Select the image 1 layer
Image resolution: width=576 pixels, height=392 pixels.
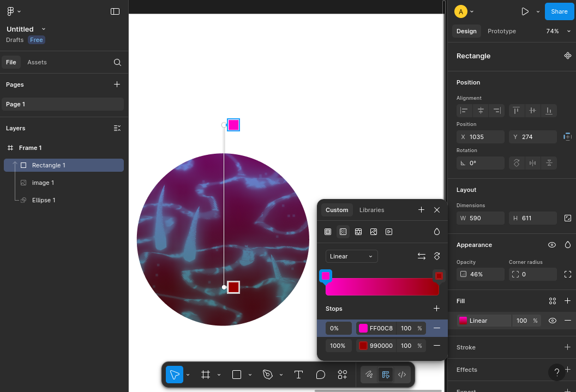tap(43, 183)
